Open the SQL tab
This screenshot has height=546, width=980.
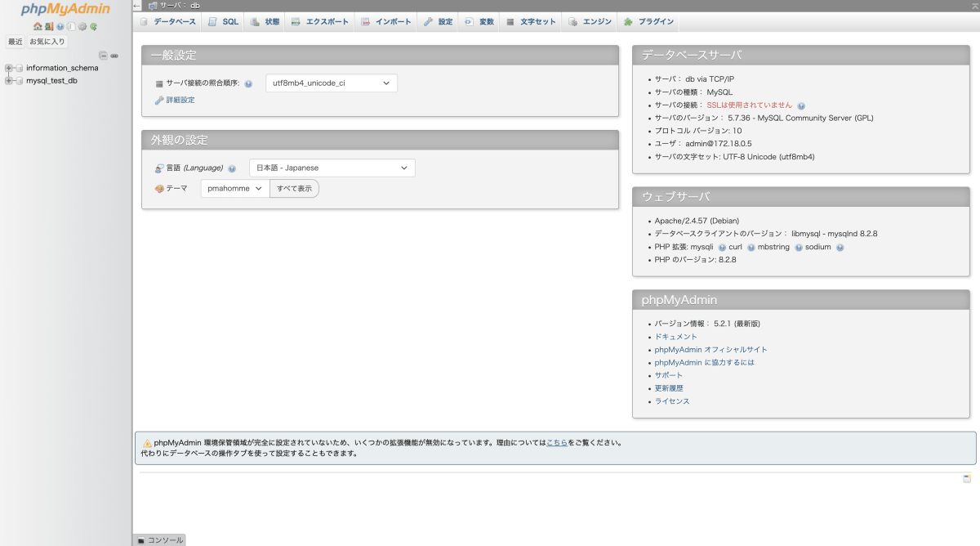coord(224,22)
